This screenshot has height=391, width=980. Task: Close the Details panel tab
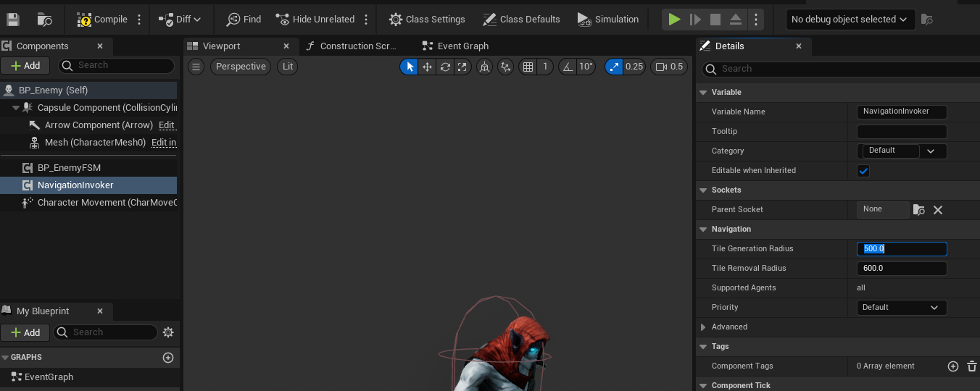(799, 46)
